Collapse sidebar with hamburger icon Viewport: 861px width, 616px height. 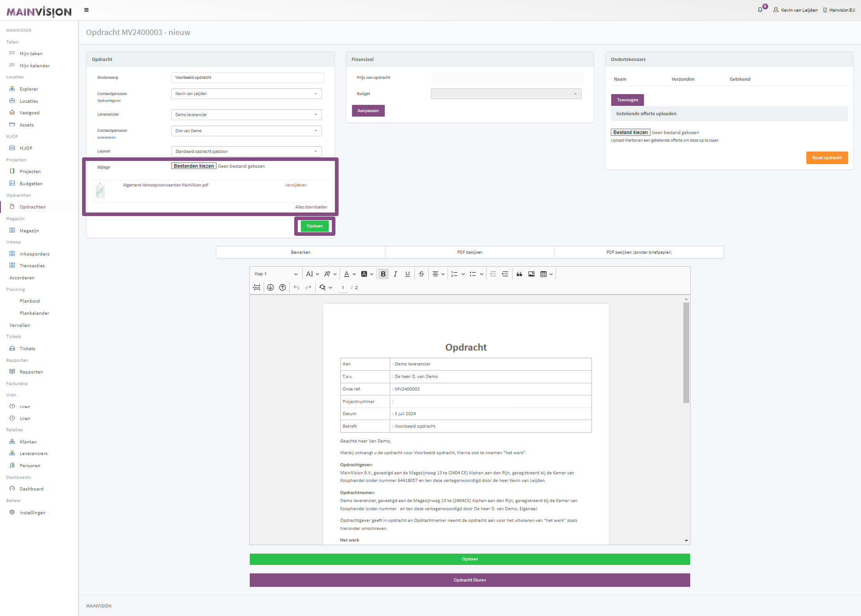point(87,10)
